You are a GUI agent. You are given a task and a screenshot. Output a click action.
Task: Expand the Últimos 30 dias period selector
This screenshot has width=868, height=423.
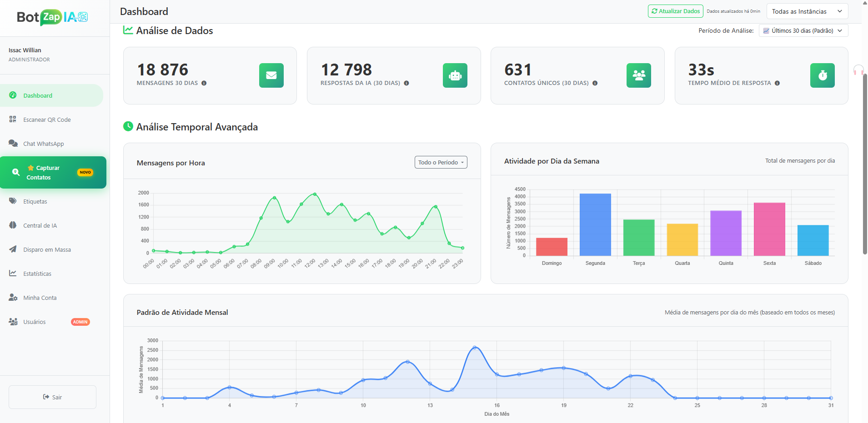pos(803,31)
